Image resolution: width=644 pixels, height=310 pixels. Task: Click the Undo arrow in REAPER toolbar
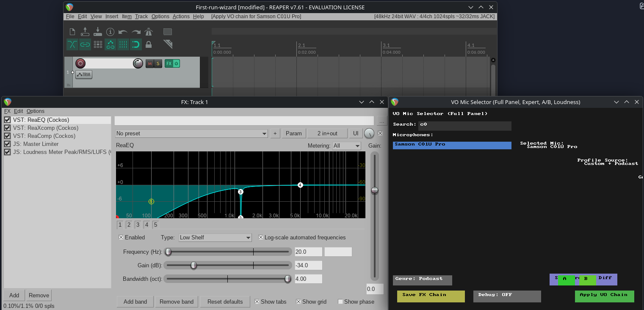pyautogui.click(x=123, y=32)
